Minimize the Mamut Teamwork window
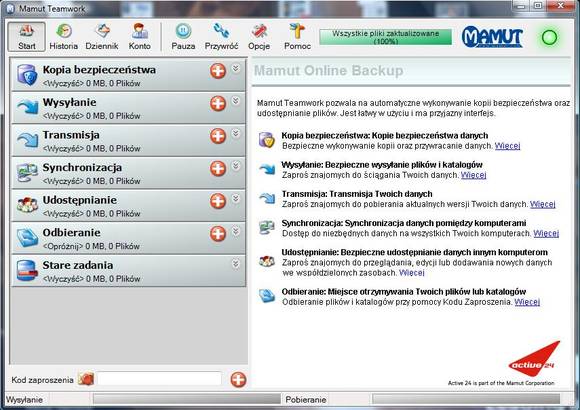This screenshot has height=410, width=580. tap(521, 6)
